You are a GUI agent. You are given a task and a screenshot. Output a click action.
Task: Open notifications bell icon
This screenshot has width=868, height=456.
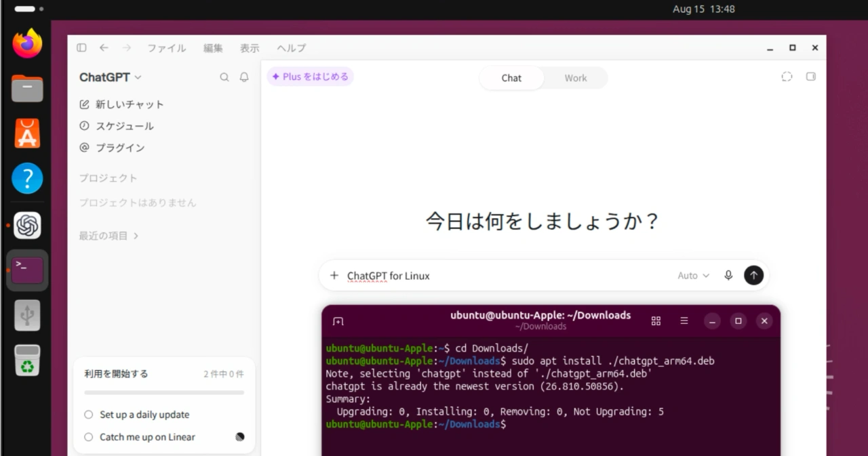(x=244, y=77)
